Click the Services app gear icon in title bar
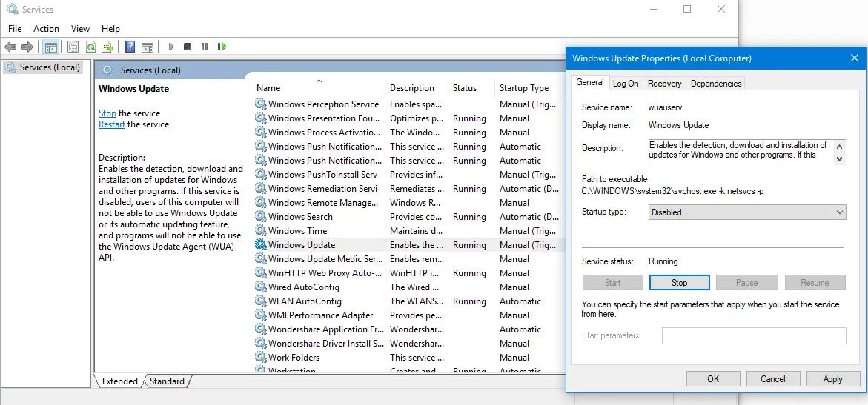This screenshot has height=405, width=868. pyautogui.click(x=12, y=9)
